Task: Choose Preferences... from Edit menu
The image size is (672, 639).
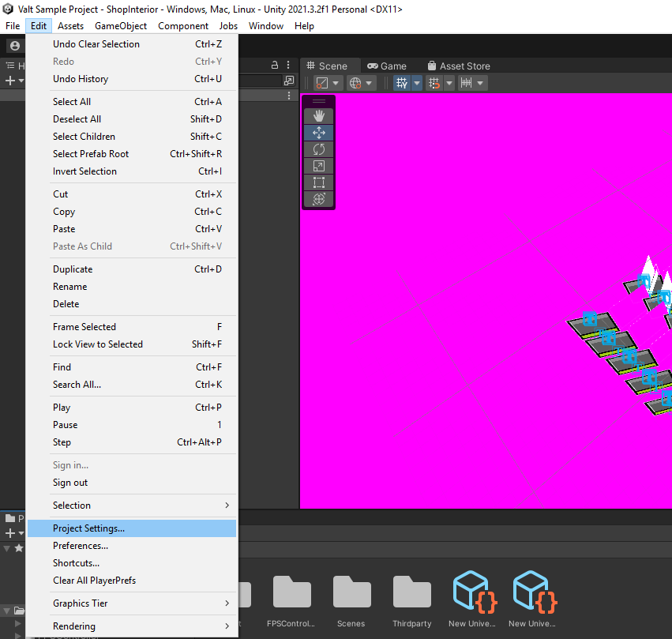Action: pos(132,546)
